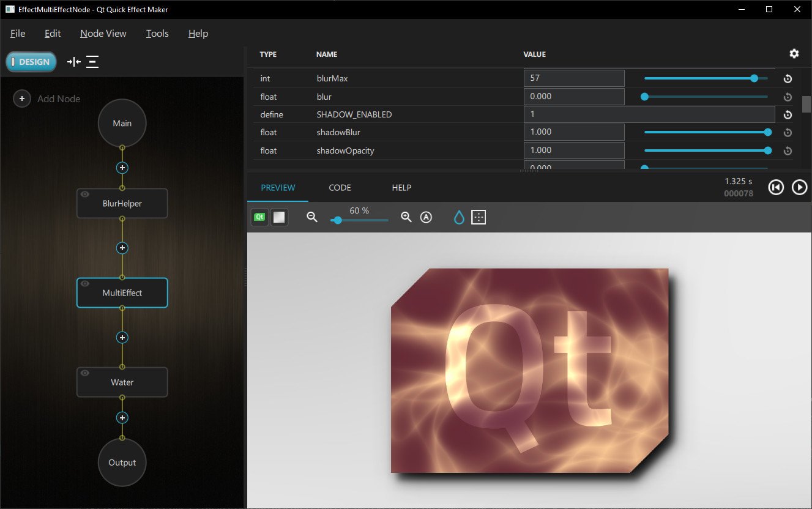
Task: Click the zoom in magnifier icon
Action: [406, 217]
